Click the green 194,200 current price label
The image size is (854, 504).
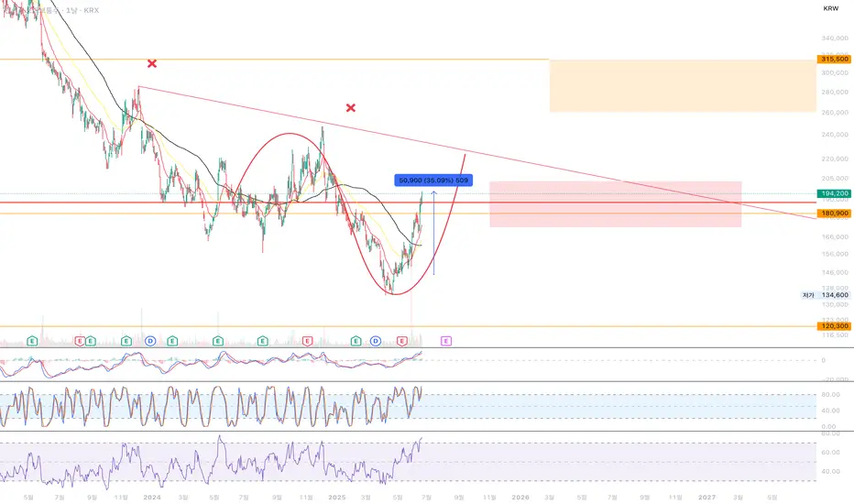pyautogui.click(x=834, y=193)
